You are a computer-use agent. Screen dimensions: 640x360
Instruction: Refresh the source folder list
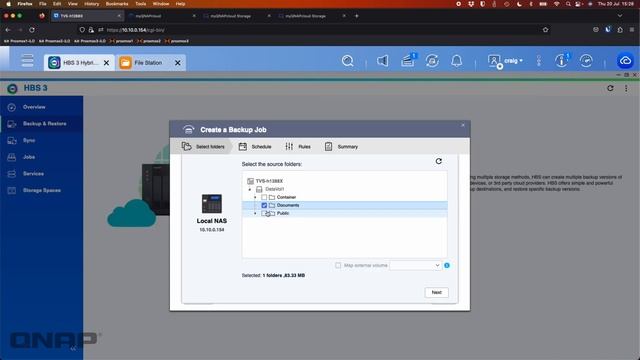click(438, 161)
